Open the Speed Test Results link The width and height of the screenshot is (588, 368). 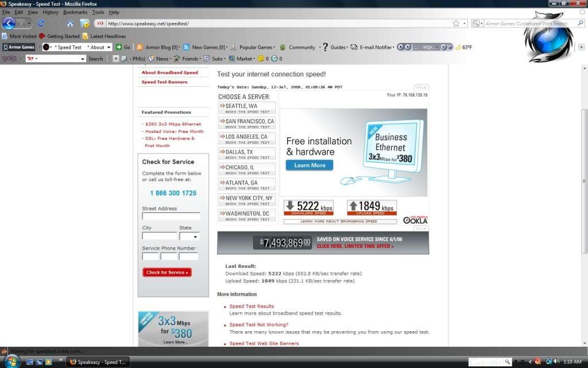(x=252, y=306)
